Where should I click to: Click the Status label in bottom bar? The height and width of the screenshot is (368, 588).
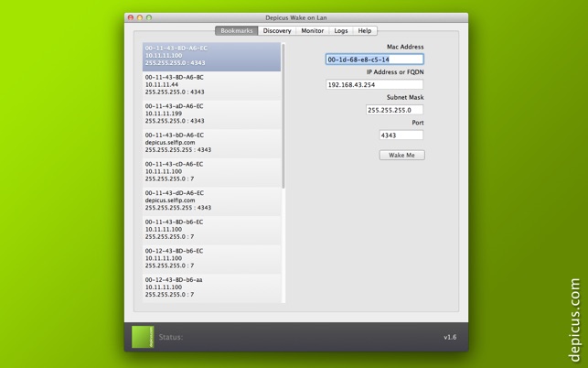pyautogui.click(x=171, y=337)
